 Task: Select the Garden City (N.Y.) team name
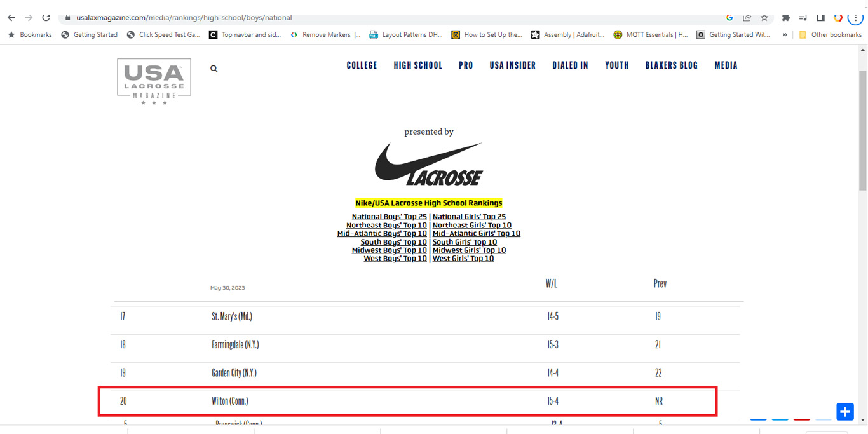234,373
